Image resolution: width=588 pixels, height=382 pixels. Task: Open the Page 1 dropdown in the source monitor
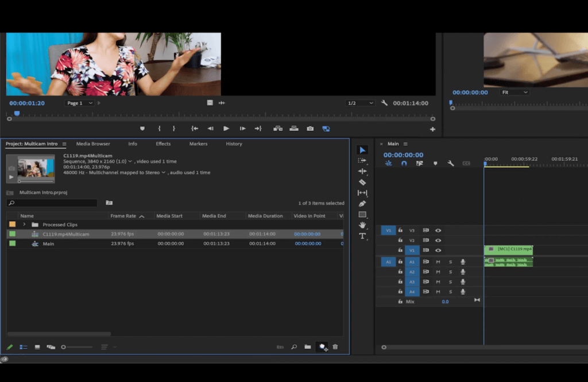click(x=80, y=103)
